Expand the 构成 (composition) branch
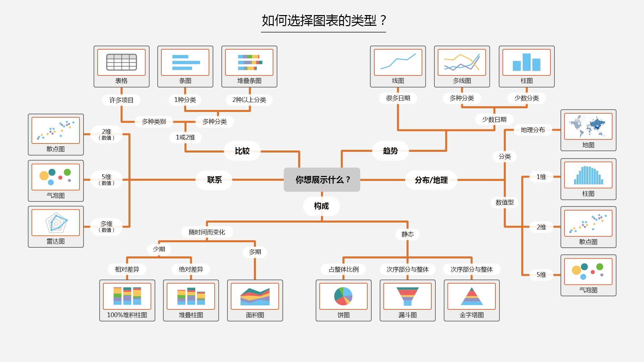The height and width of the screenshot is (362, 644). [x=322, y=206]
